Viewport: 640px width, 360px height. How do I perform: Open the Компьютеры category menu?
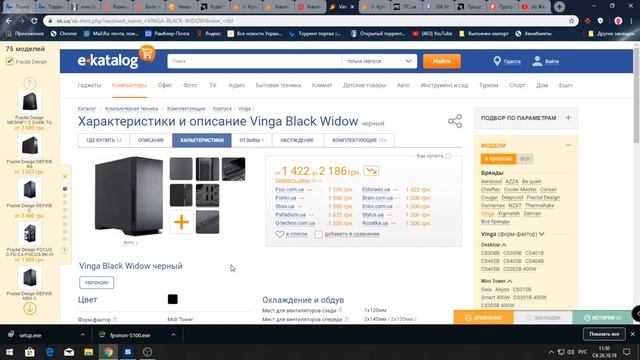[x=129, y=85]
